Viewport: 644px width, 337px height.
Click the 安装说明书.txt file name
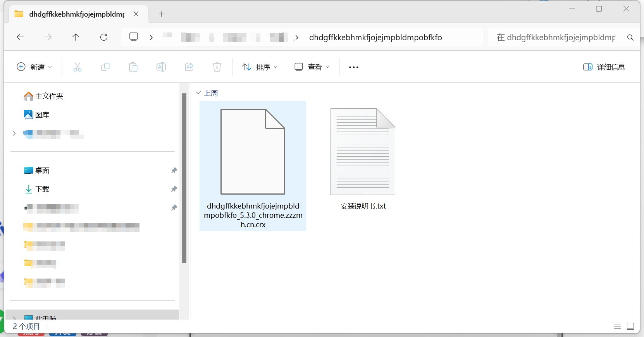tap(363, 206)
